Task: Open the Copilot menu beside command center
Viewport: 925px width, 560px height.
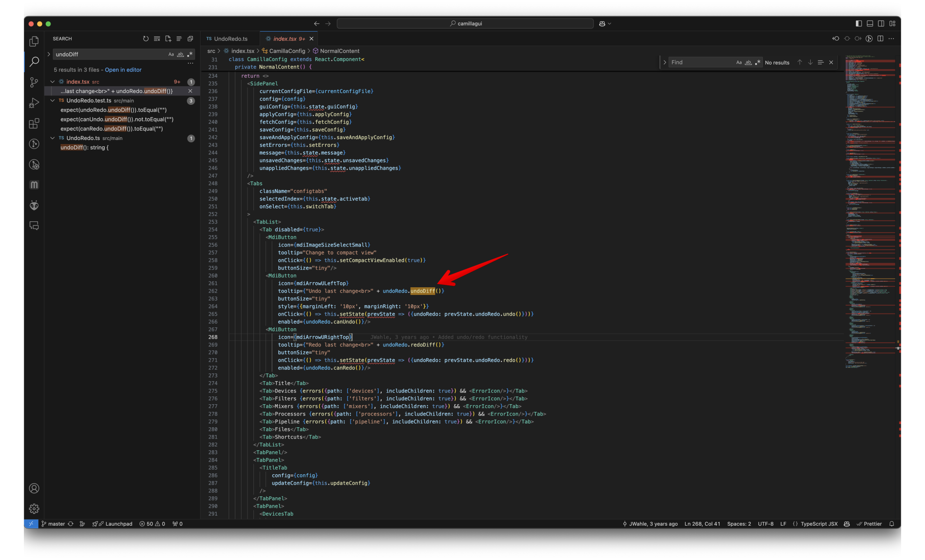Action: (x=605, y=23)
